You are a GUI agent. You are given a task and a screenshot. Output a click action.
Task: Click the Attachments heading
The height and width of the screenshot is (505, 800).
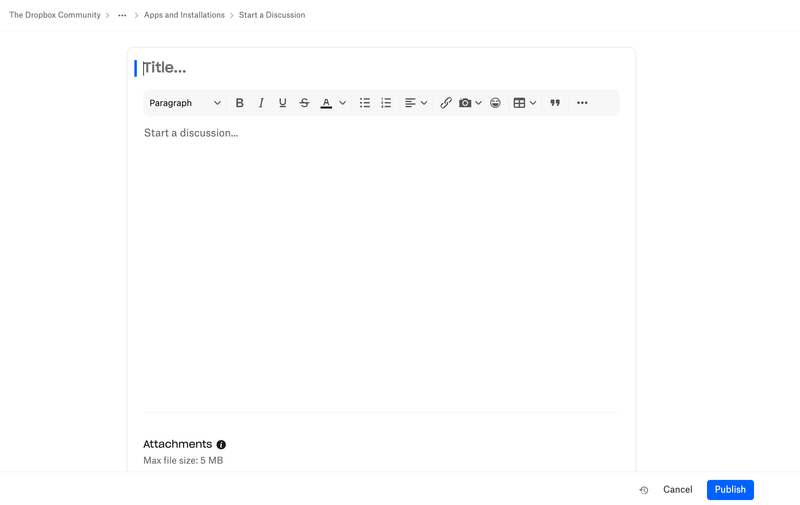point(178,444)
